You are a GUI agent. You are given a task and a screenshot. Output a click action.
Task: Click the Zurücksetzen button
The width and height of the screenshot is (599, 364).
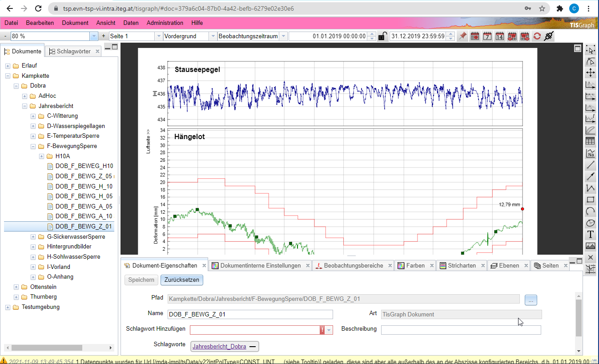pyautogui.click(x=181, y=280)
